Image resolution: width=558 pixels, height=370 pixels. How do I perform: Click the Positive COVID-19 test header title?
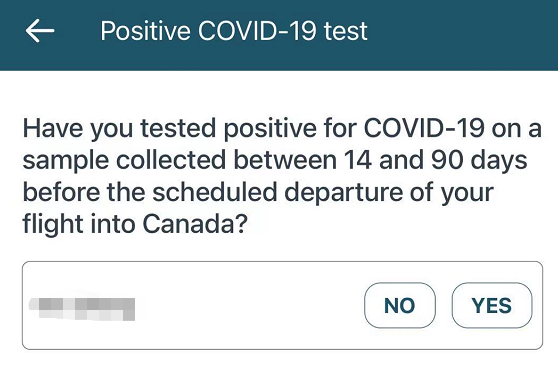(x=234, y=31)
